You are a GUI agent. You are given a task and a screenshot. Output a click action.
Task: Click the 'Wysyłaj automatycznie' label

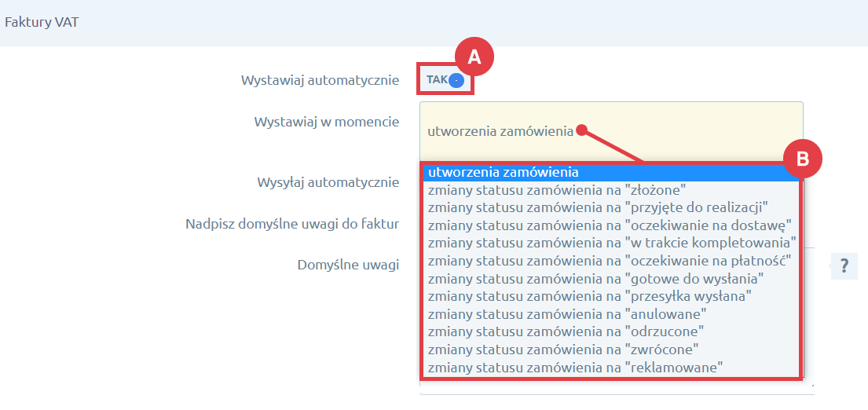[x=328, y=182]
